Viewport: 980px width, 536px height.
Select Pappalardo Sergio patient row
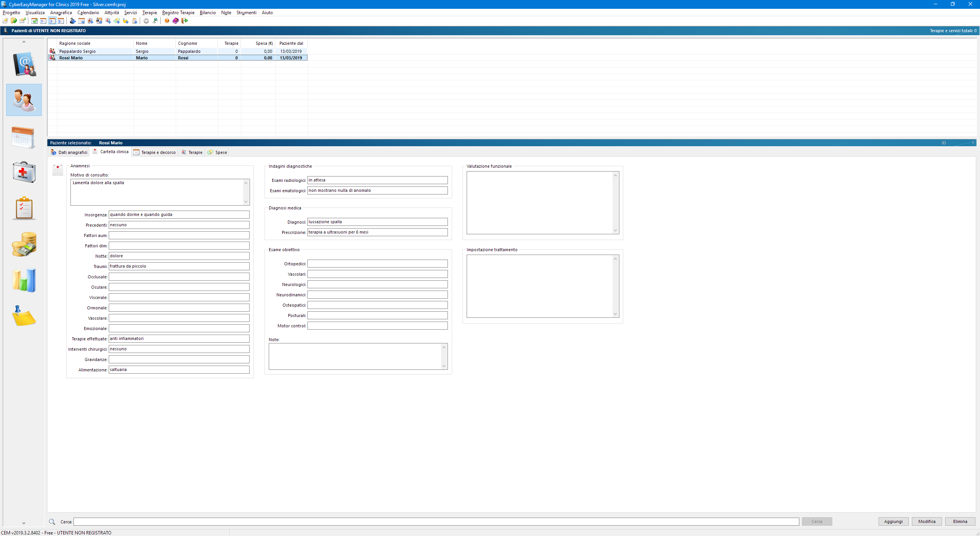(178, 51)
